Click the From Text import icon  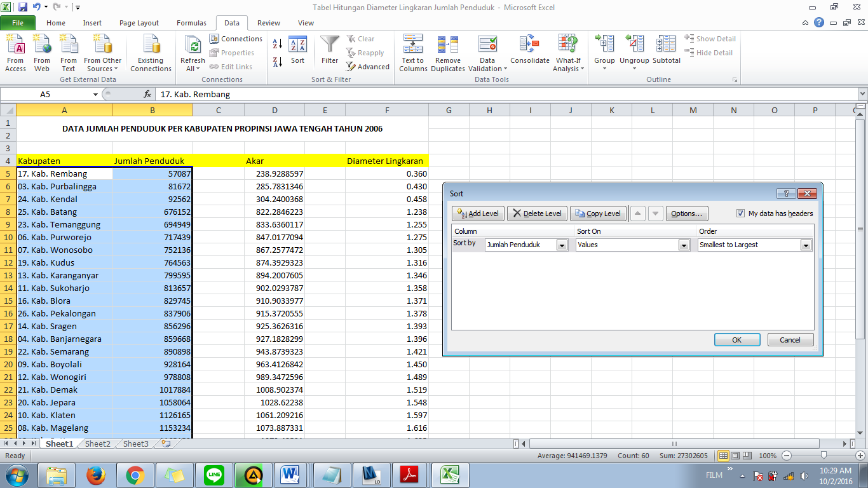point(69,53)
